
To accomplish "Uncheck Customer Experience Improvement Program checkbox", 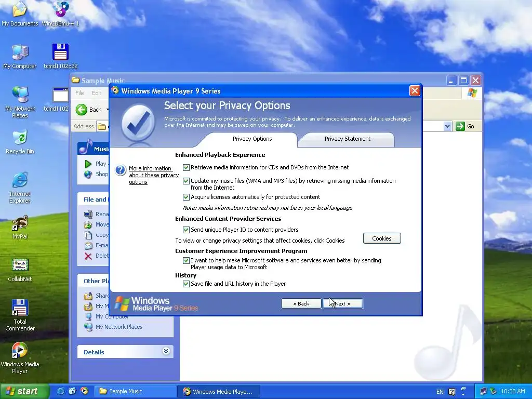I will (186, 260).
